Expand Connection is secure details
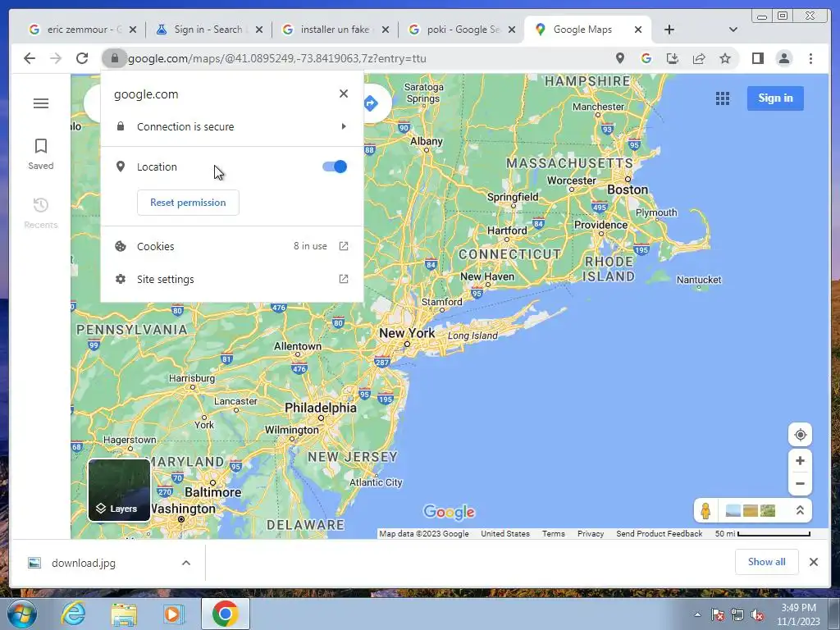Image resolution: width=840 pixels, height=630 pixels. [x=232, y=126]
